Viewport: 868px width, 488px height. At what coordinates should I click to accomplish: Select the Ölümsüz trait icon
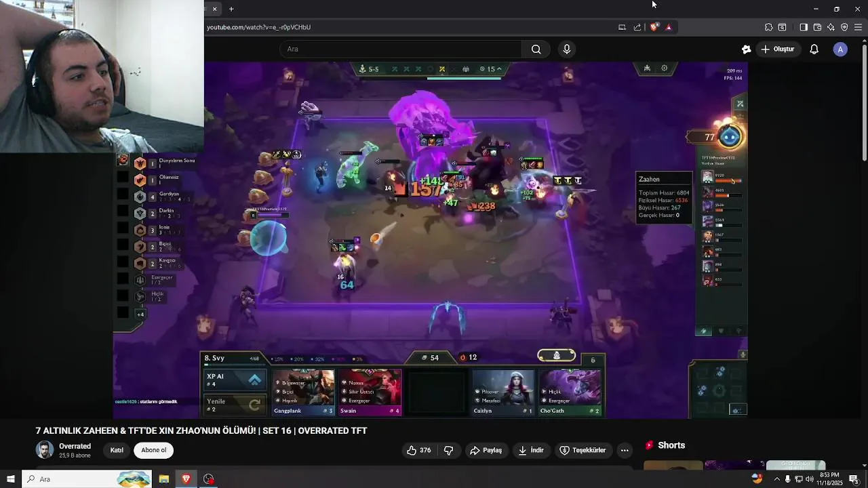point(140,180)
